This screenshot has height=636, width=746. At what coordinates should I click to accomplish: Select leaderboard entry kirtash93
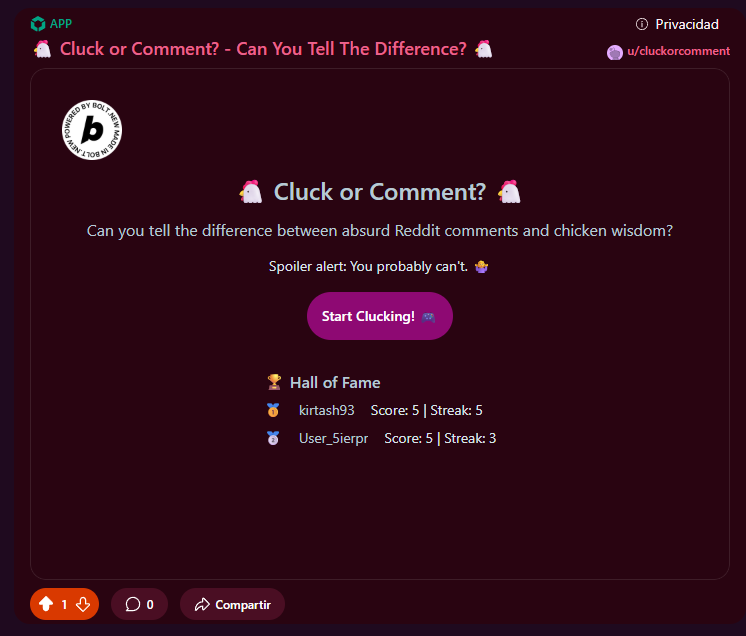326,410
